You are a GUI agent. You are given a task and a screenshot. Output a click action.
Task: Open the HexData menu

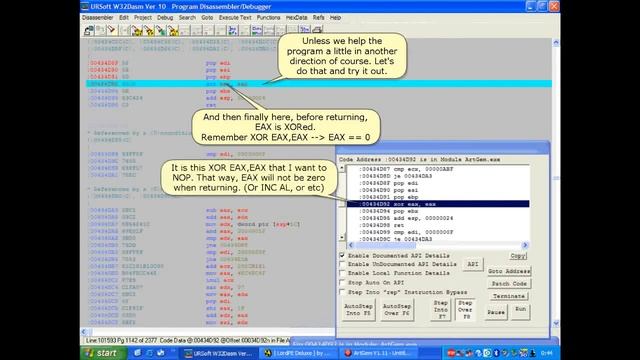point(296,18)
